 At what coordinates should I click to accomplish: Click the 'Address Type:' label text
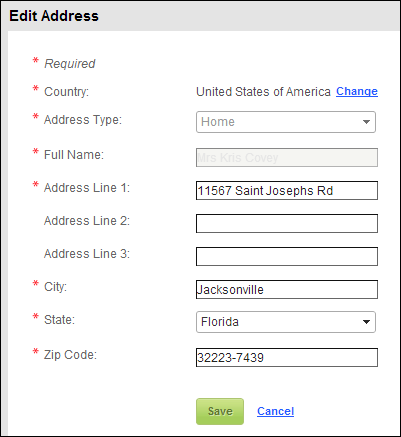pyautogui.click(x=83, y=120)
